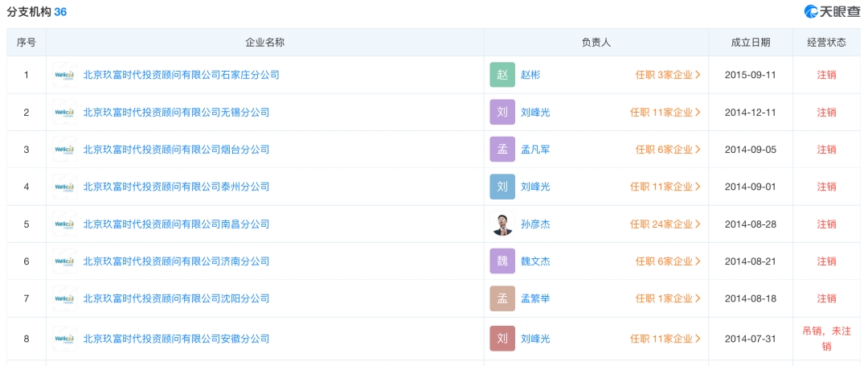Open the 沈阳分公司 company link
Image resolution: width=868 pixels, height=366 pixels.
(x=176, y=298)
